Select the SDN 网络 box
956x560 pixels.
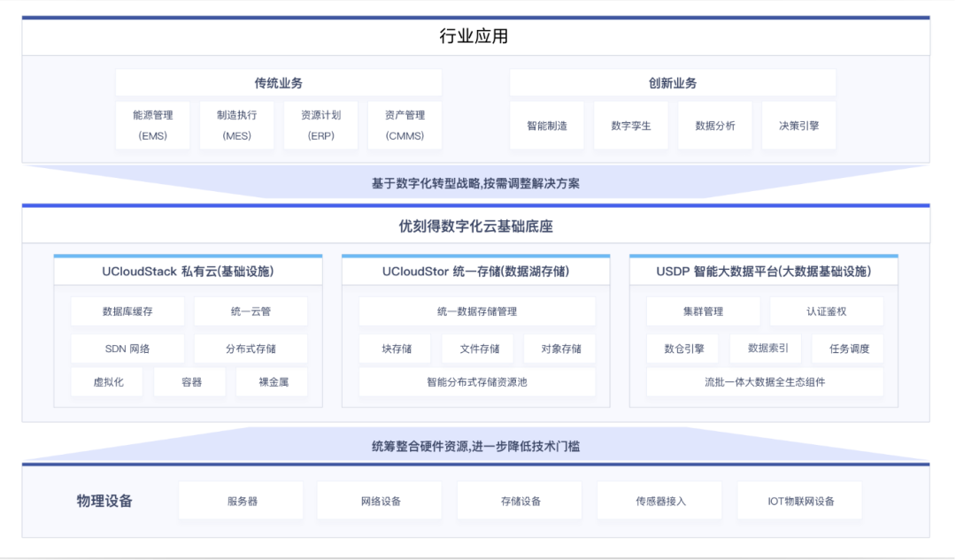(127, 349)
